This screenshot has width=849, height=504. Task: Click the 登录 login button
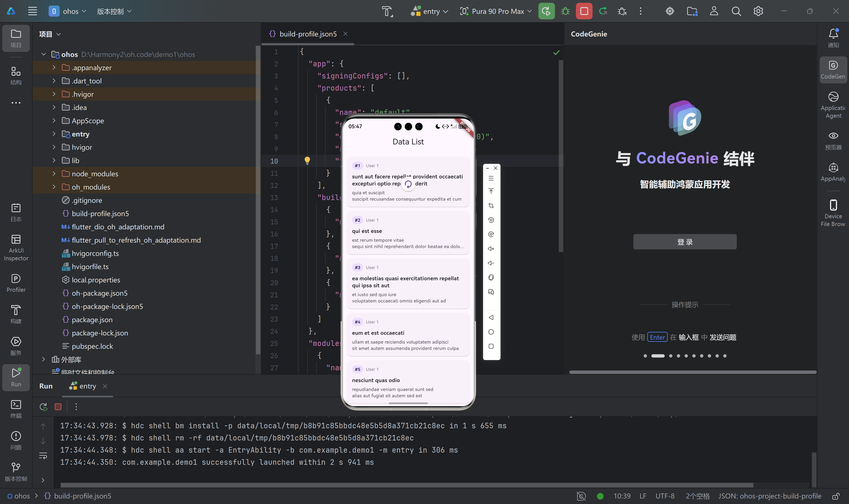tap(684, 242)
